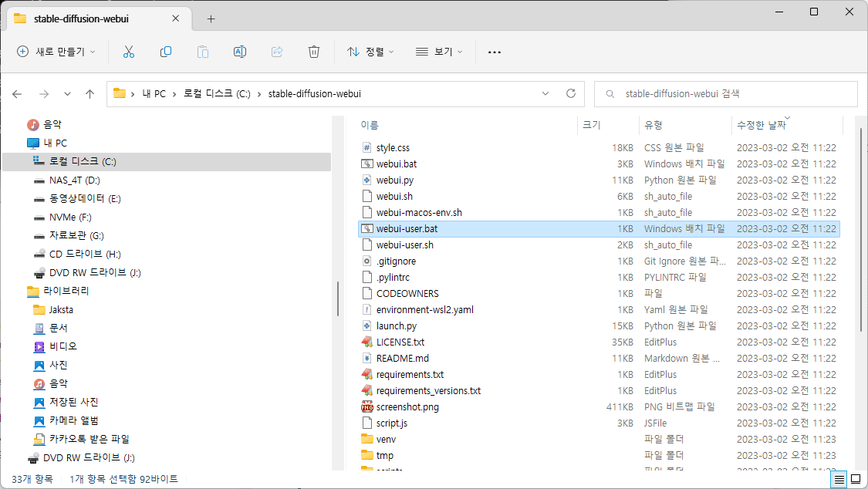
Task: Select CD 드라이브 (H:) in sidebar
Action: click(x=85, y=254)
